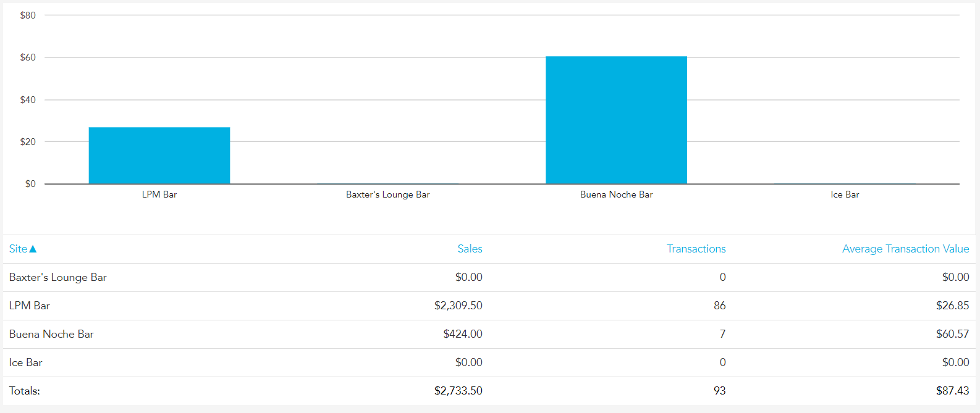Click the $40 y-axis label
Viewport: 980px width, 413px height.
(28, 99)
